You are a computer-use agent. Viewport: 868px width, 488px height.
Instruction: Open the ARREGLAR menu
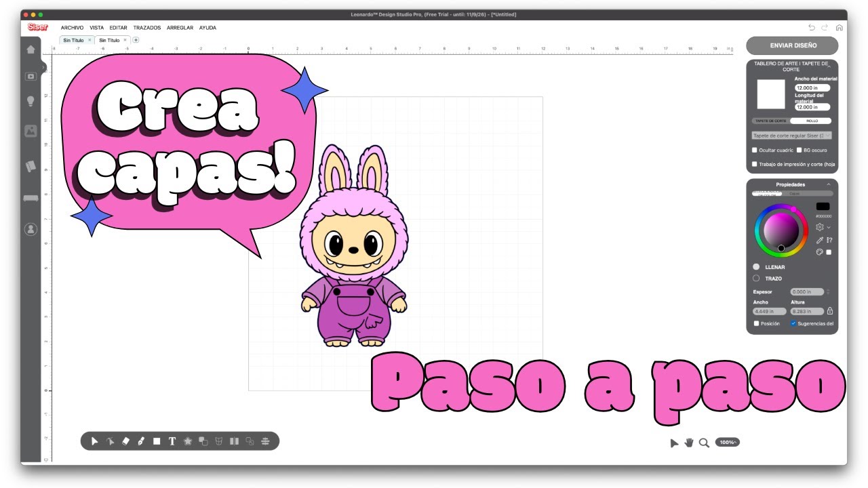tap(180, 28)
